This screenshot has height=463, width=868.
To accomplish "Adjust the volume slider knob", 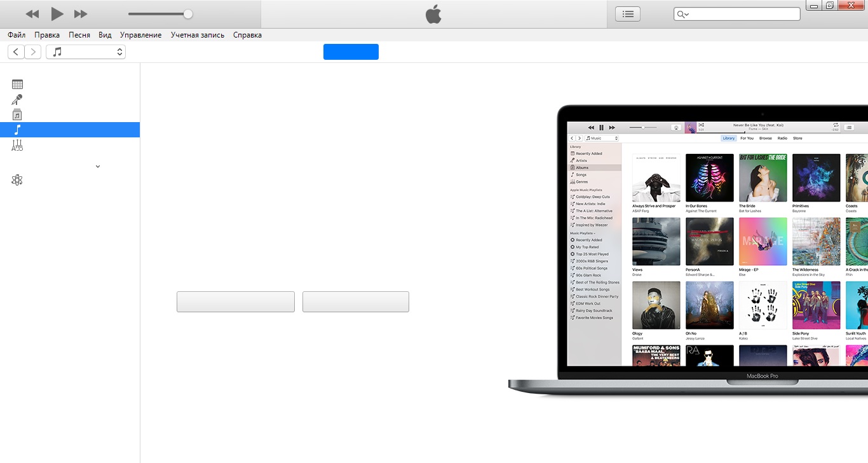I will (x=187, y=14).
